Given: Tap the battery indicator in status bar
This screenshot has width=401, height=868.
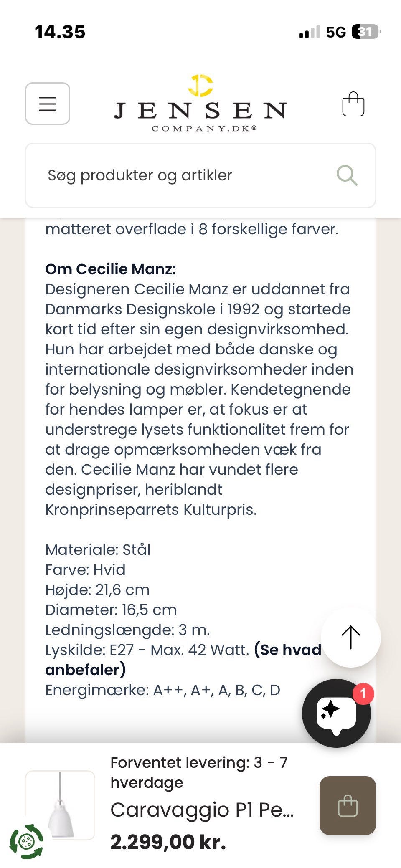Looking at the screenshot, I should 366,32.
